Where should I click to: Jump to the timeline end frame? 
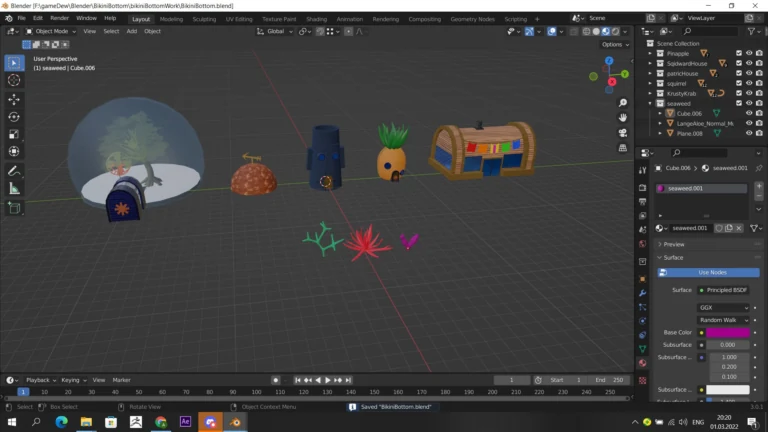point(348,380)
